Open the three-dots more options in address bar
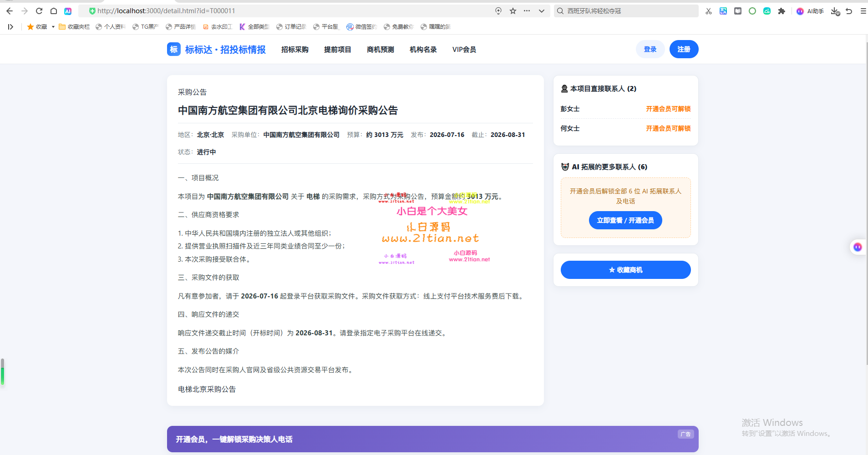 click(x=527, y=11)
